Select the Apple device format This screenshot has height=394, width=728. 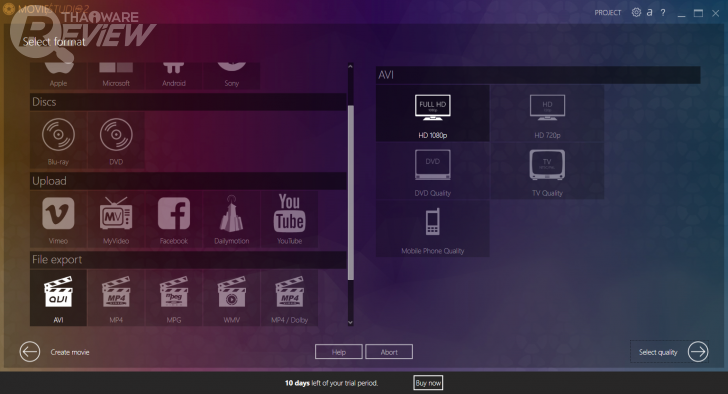coord(58,76)
